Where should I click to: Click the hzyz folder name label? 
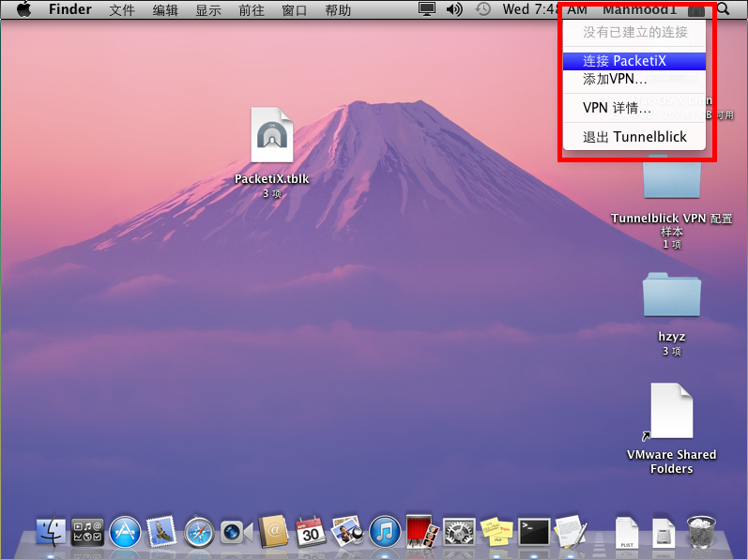tap(672, 337)
